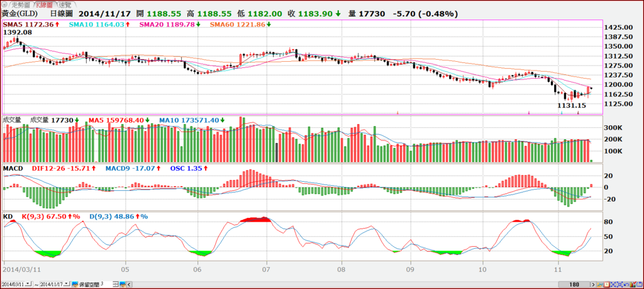Click the hand icon left of 保留空間
Screen dimensions: 644x289
click(x=75, y=284)
